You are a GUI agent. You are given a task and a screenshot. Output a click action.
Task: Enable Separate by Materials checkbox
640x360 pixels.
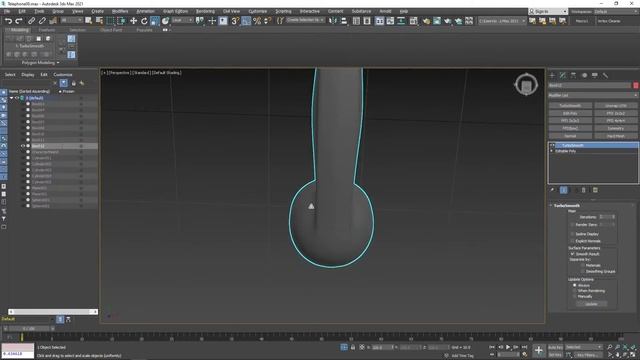(x=582, y=265)
